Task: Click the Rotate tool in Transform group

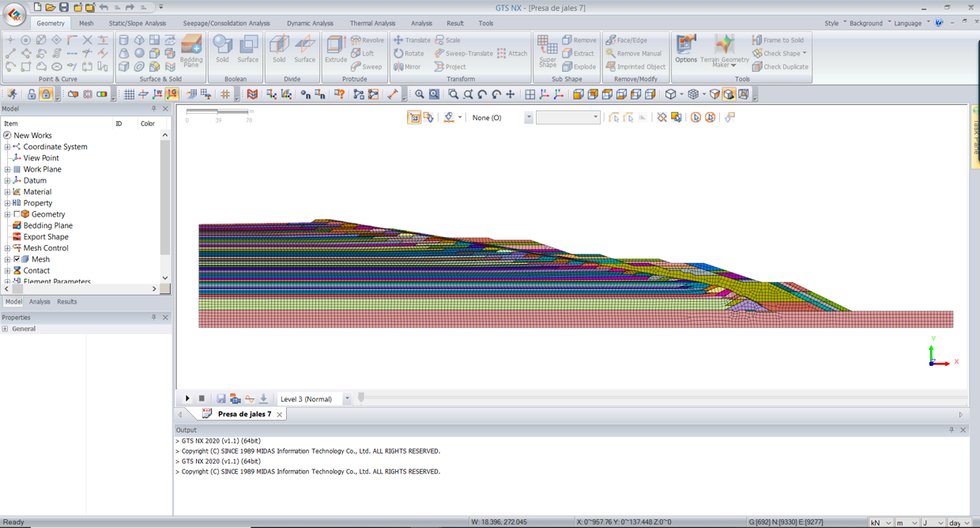Action: pos(409,53)
